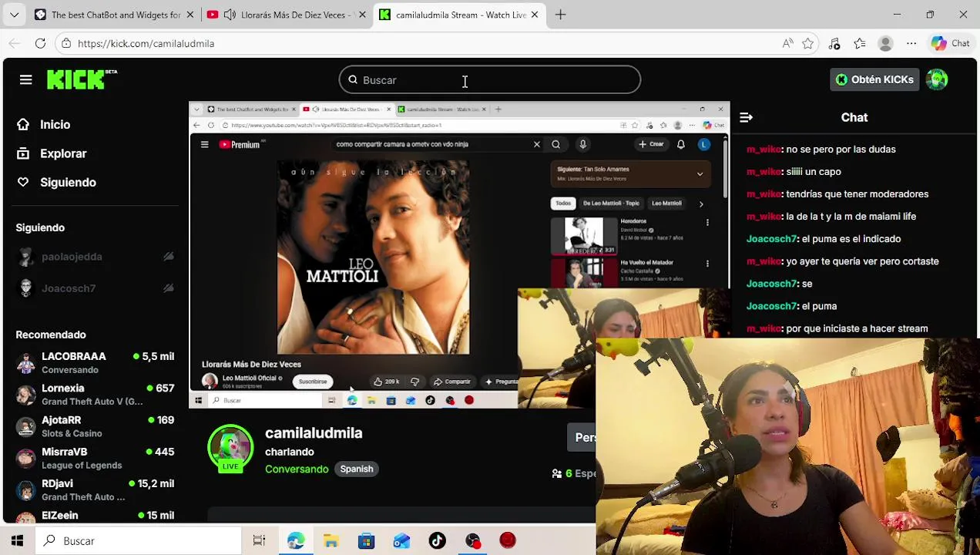Viewport: 980px width, 555px height.
Task: Open the red record app taskbar icon
Action: (x=508, y=541)
